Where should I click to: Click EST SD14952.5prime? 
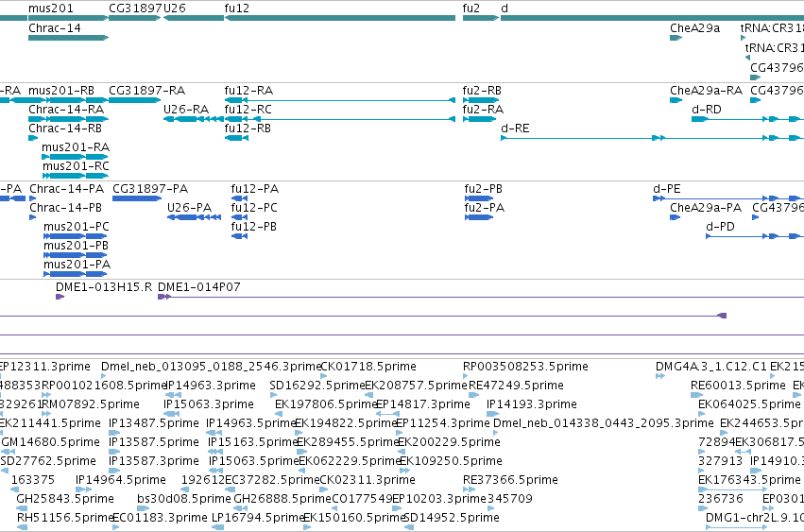click(x=452, y=518)
